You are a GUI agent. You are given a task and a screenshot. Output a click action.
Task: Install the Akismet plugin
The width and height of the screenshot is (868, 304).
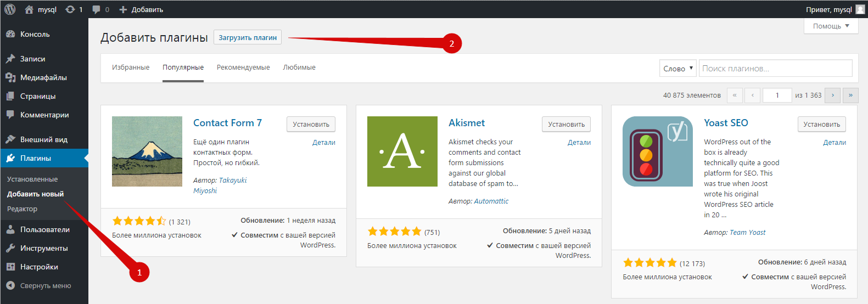click(566, 124)
